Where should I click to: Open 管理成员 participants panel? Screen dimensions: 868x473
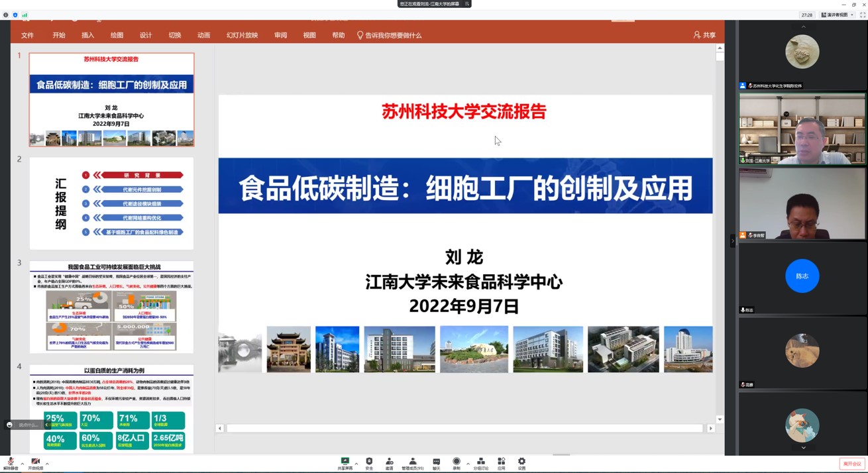tap(412, 462)
